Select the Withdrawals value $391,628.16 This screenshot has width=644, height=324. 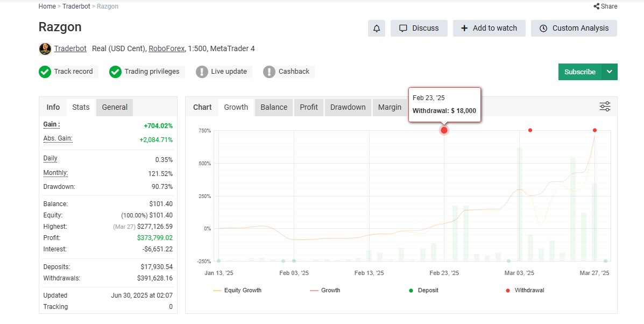coord(155,278)
